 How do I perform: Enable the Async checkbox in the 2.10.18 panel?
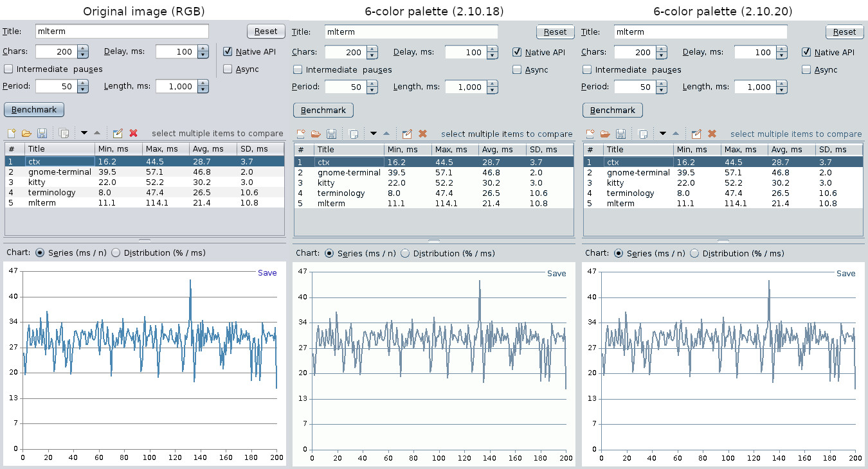coord(517,70)
